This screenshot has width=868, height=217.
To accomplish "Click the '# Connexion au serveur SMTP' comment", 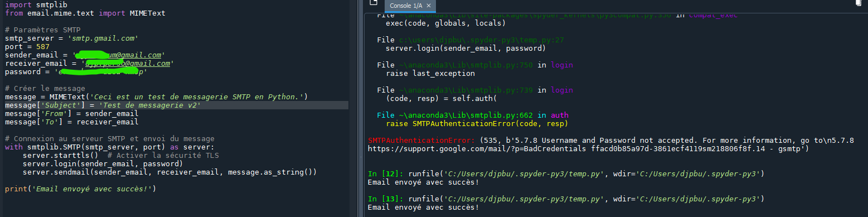I will [110, 139].
